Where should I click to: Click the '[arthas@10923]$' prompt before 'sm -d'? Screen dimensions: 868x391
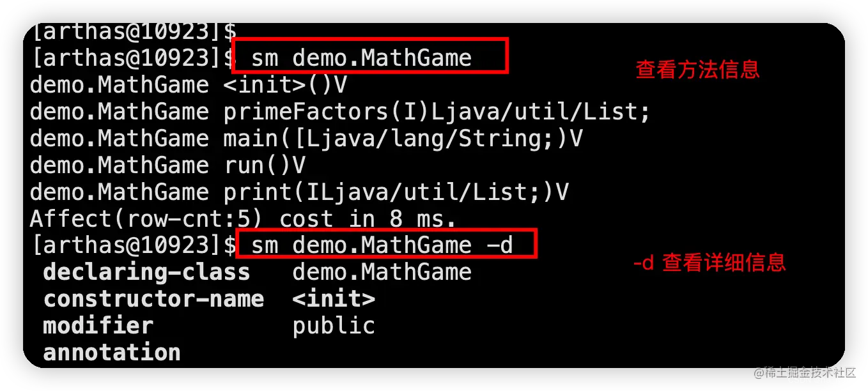tap(134, 245)
